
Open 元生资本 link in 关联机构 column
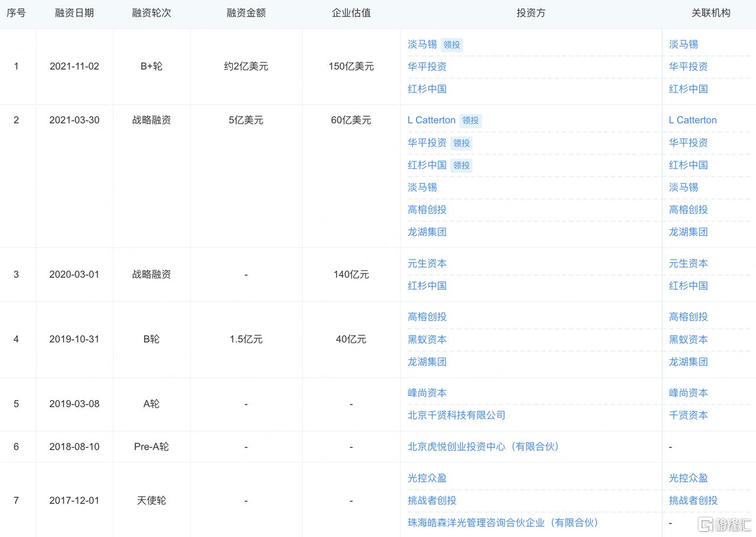pos(688,264)
